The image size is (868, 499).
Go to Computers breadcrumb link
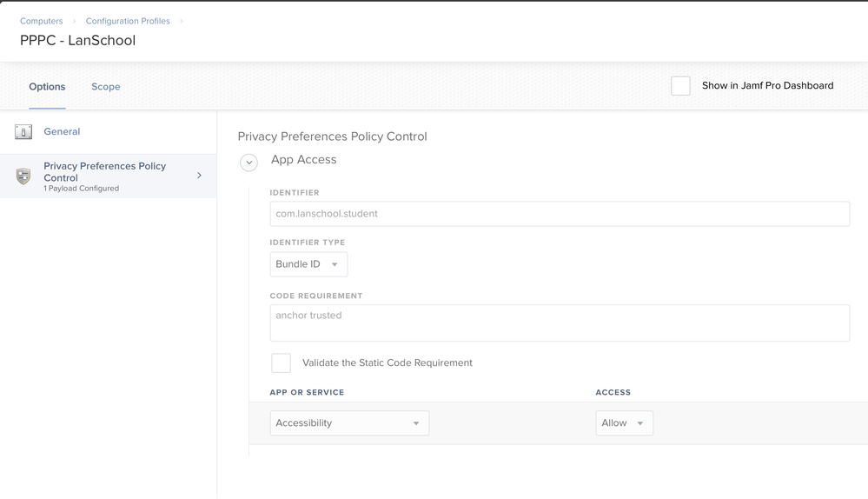(x=42, y=21)
